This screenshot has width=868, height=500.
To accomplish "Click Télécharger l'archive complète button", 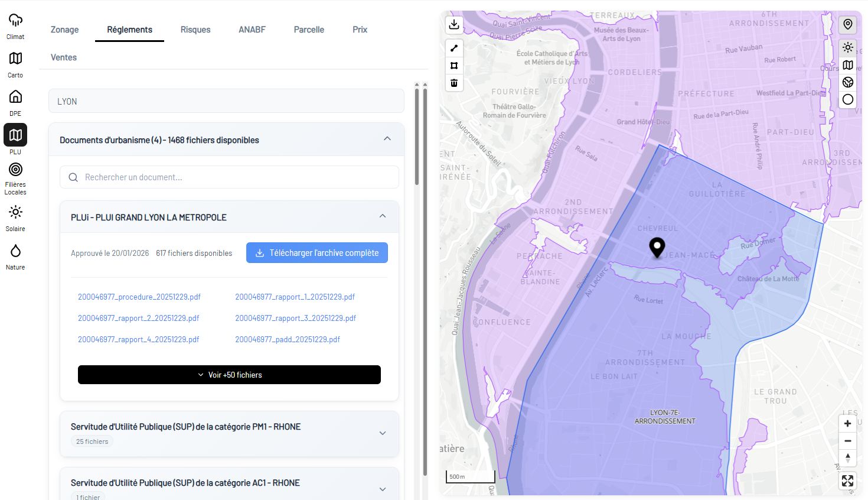I will pos(317,253).
